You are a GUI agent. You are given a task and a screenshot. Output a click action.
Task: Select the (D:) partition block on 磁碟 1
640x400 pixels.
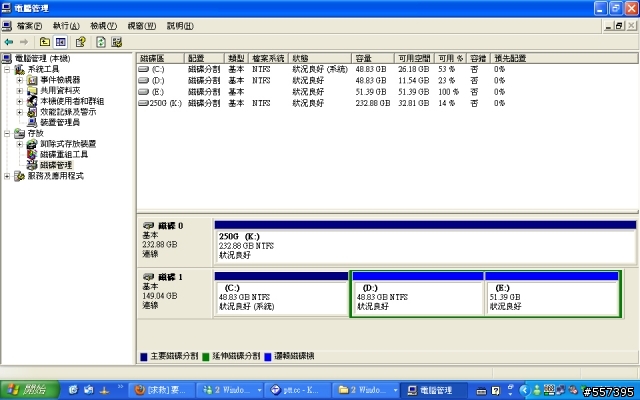[x=417, y=297]
